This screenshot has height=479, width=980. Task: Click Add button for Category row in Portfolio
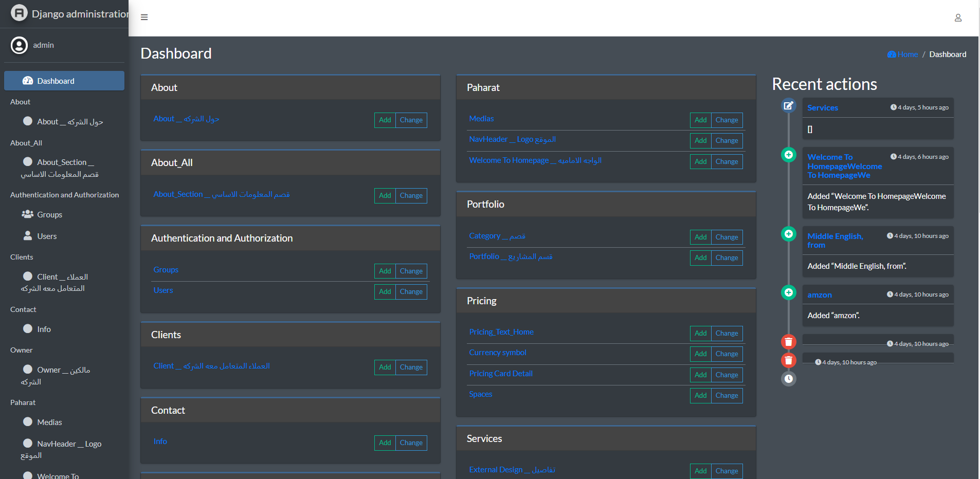click(700, 237)
